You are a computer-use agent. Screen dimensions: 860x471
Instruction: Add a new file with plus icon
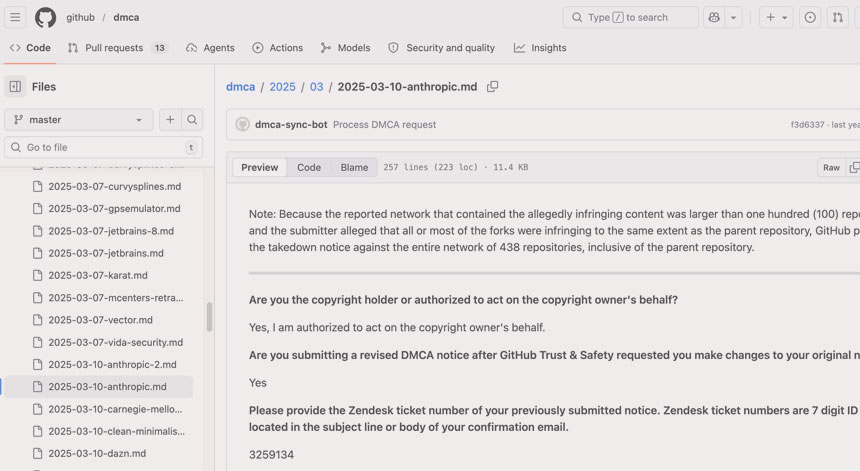click(170, 120)
